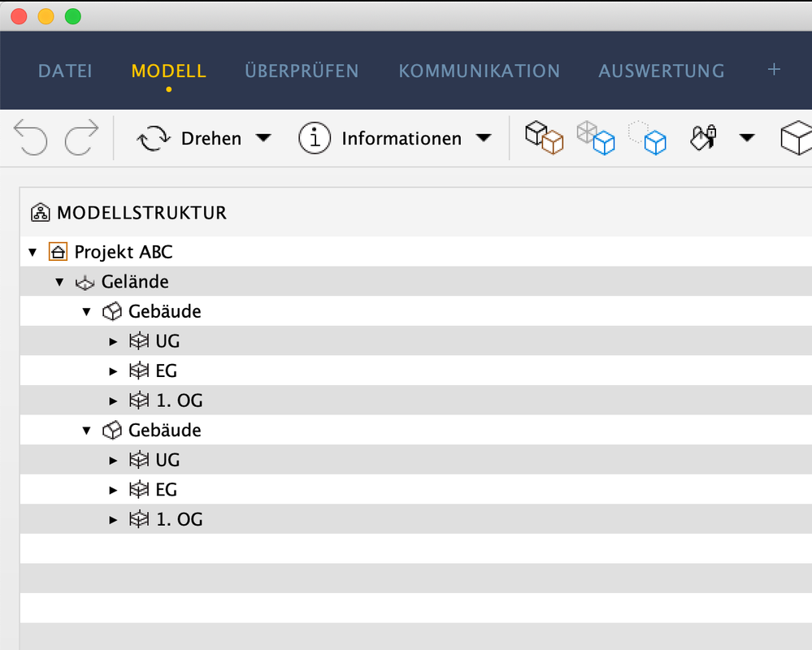Click the grey wireframe and blue cube icon
Viewport: 812px width, 650px height.
pos(596,138)
